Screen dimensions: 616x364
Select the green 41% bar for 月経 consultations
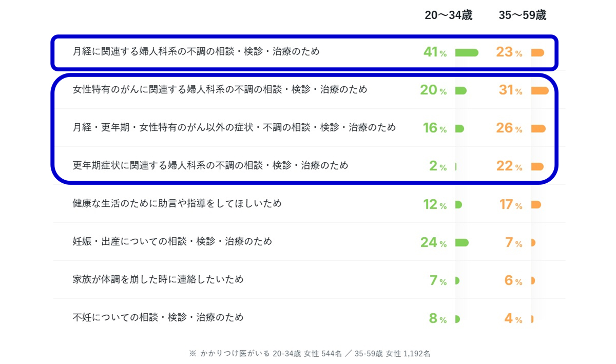pos(467,52)
